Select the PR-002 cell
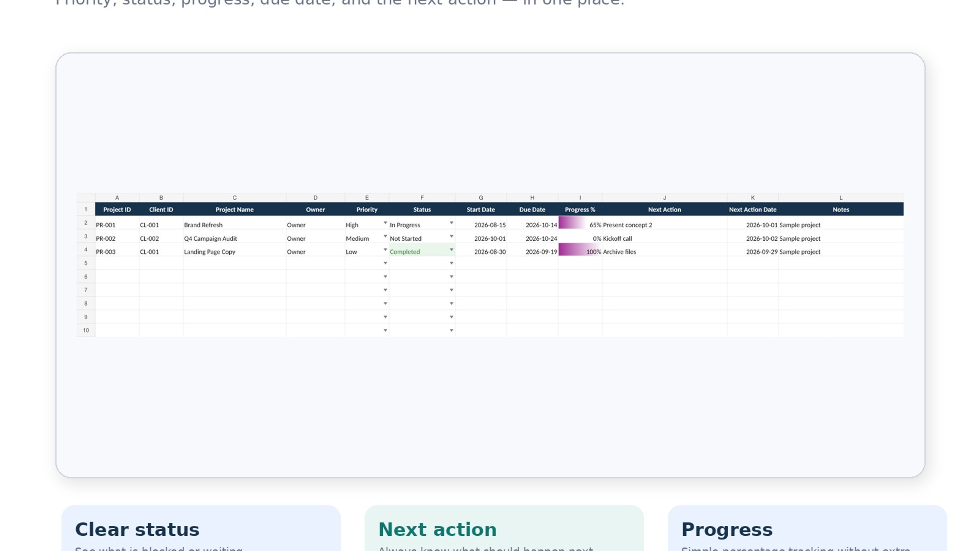This screenshot has height=551, width=980. pos(117,236)
